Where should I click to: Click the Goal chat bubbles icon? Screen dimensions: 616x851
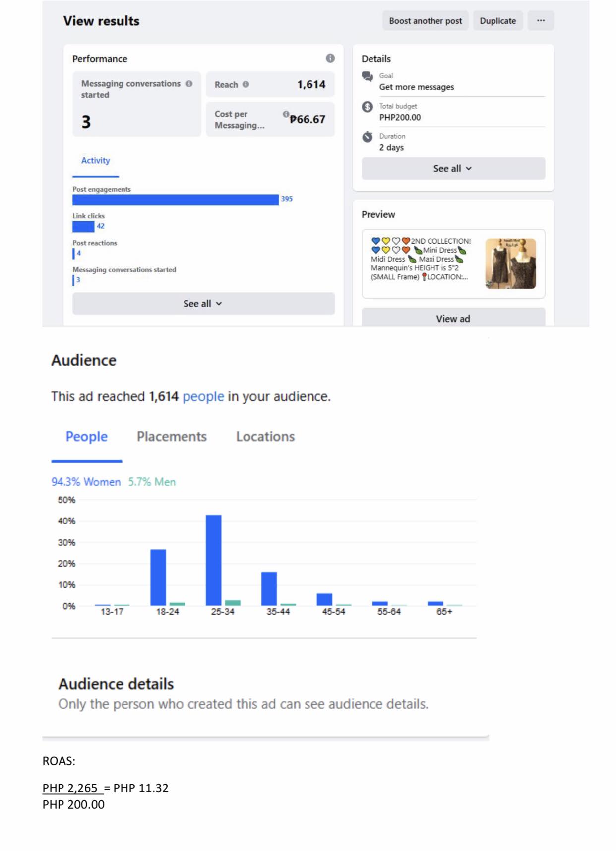click(x=367, y=76)
